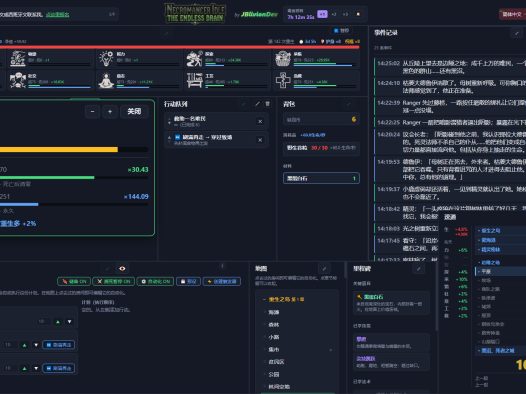Select the meditating figure skill icon
The image size is (526, 394).
pos(106,80)
